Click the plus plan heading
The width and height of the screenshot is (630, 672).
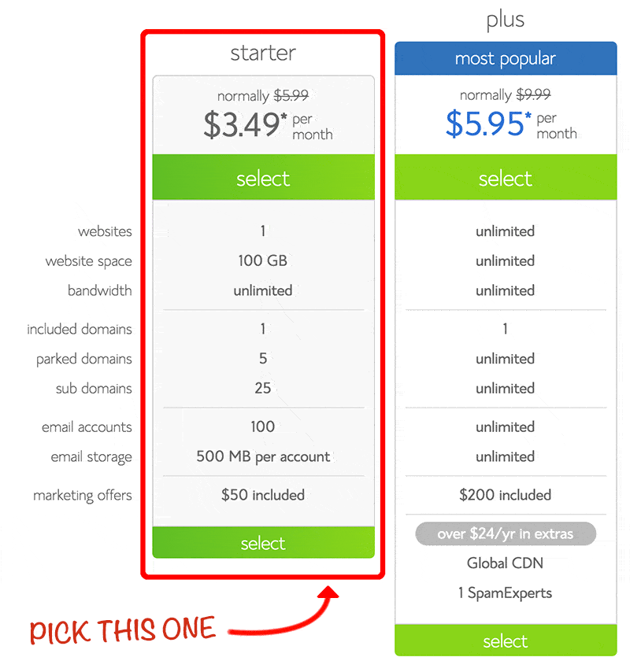pyautogui.click(x=506, y=20)
